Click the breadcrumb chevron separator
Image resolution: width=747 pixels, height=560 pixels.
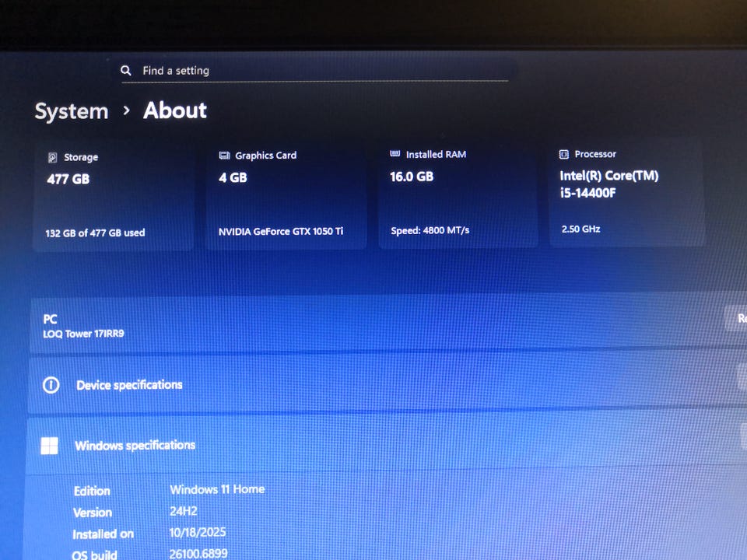point(126,110)
